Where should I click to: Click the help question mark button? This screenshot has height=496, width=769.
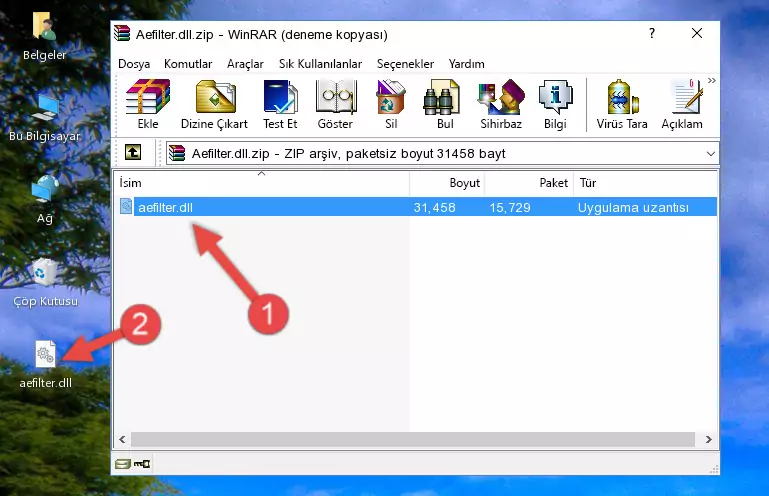[x=651, y=33]
